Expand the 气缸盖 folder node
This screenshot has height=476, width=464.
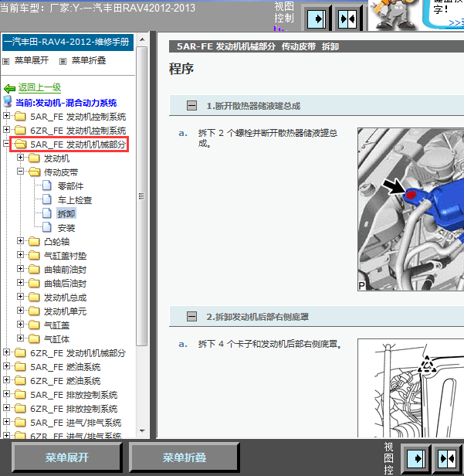coord(20,325)
